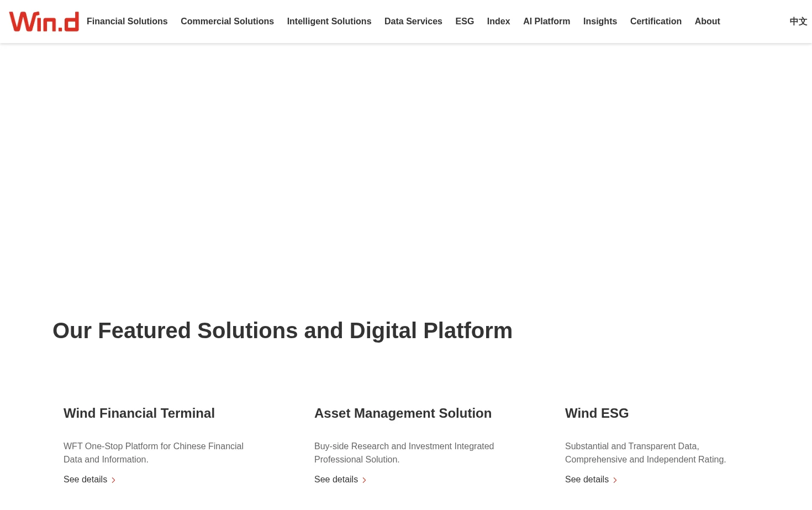Open the Commercial Solutions menu
The width and height of the screenshot is (812, 510).
(227, 21)
